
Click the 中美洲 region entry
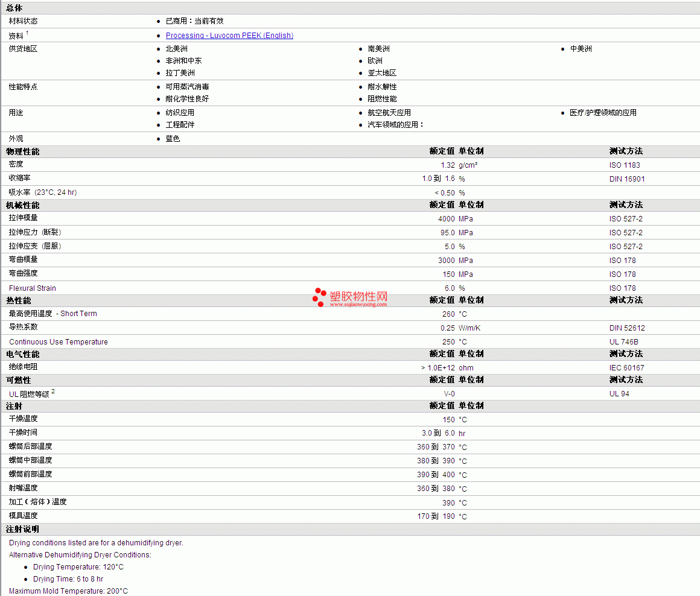[x=581, y=49]
